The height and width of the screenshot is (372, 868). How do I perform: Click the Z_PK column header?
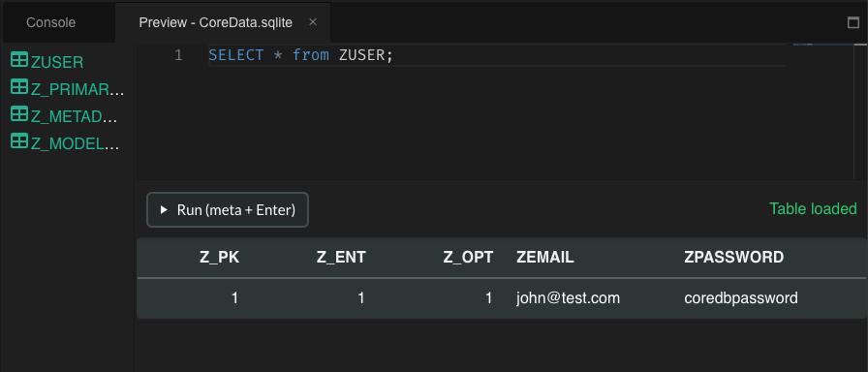pyautogui.click(x=220, y=257)
